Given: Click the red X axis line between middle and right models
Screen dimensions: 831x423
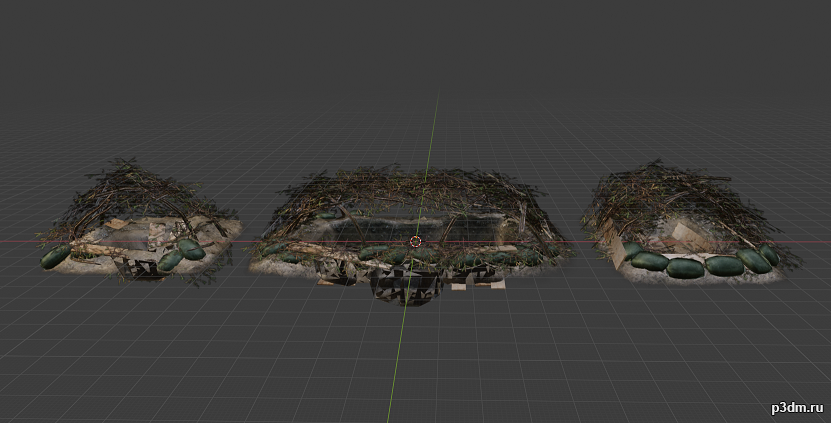Looking at the screenshot, I should pos(578,241).
